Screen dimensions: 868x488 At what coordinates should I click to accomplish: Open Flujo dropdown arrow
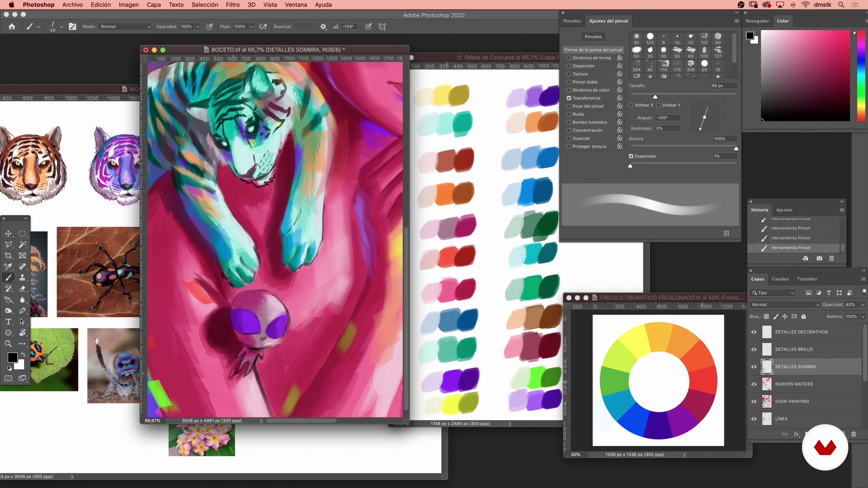point(251,27)
